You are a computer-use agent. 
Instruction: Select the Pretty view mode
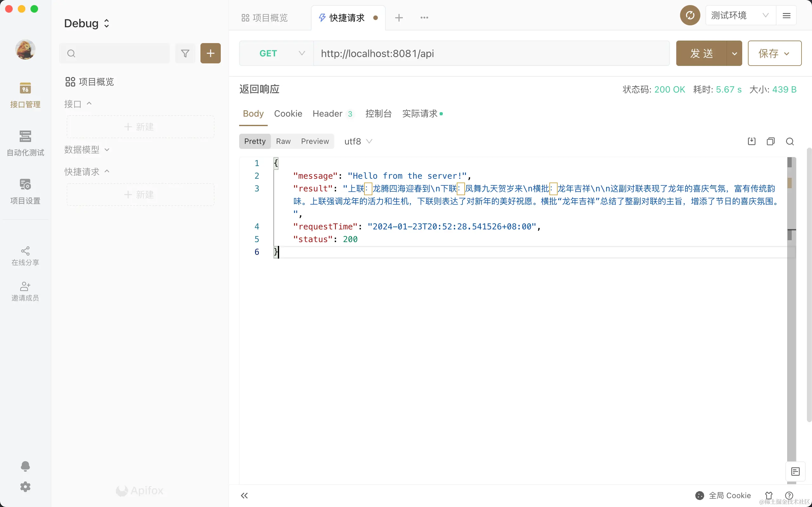click(255, 141)
